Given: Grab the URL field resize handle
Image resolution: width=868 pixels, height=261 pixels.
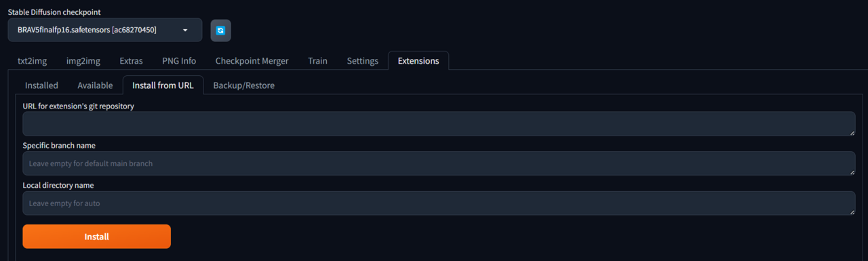Looking at the screenshot, I should tap(852, 133).
